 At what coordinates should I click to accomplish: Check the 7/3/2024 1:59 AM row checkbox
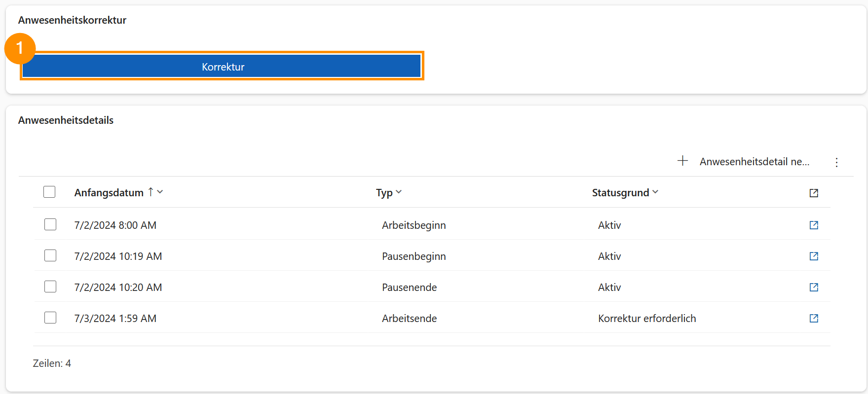click(50, 318)
